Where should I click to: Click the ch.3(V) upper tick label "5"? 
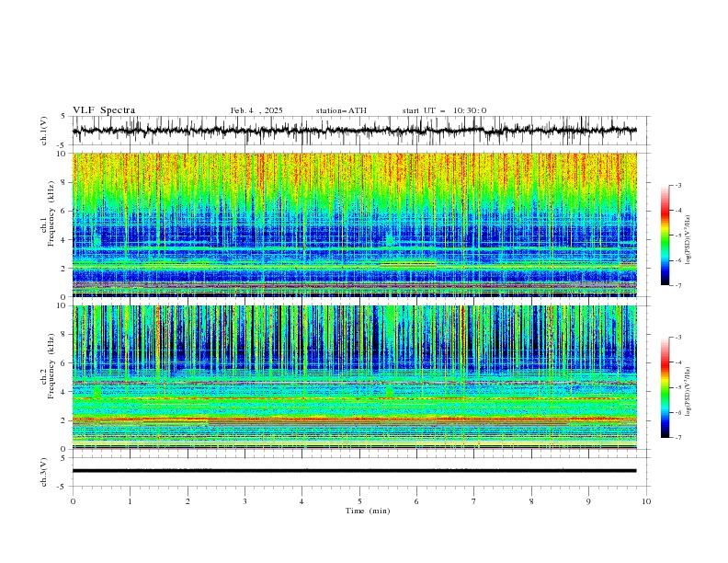pyautogui.click(x=63, y=458)
